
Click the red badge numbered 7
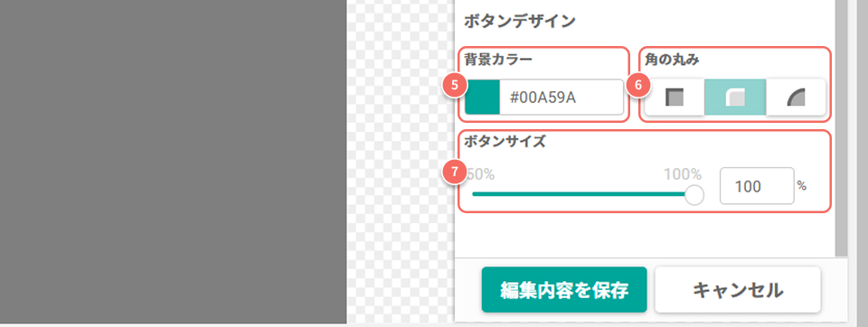[455, 172]
